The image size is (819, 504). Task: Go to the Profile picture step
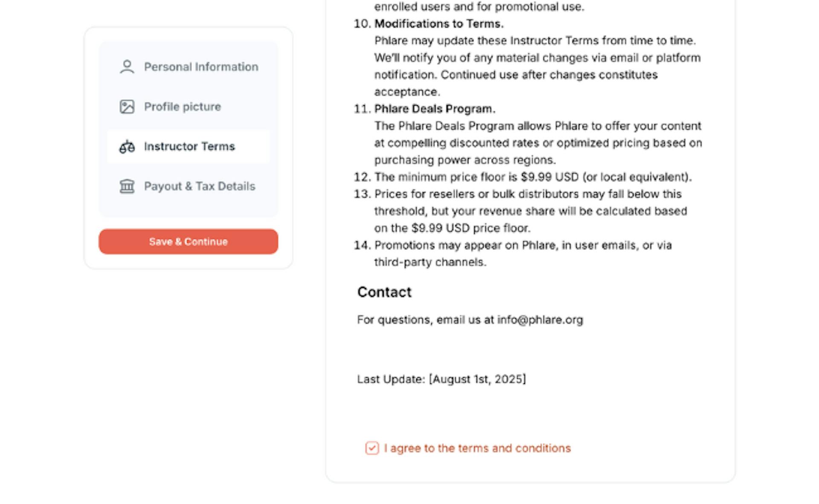coord(182,107)
